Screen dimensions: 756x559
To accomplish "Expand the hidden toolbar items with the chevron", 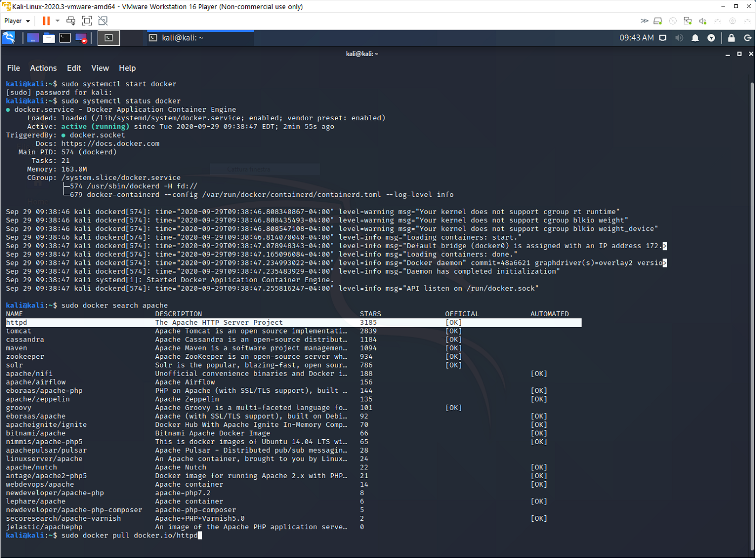I will point(645,21).
